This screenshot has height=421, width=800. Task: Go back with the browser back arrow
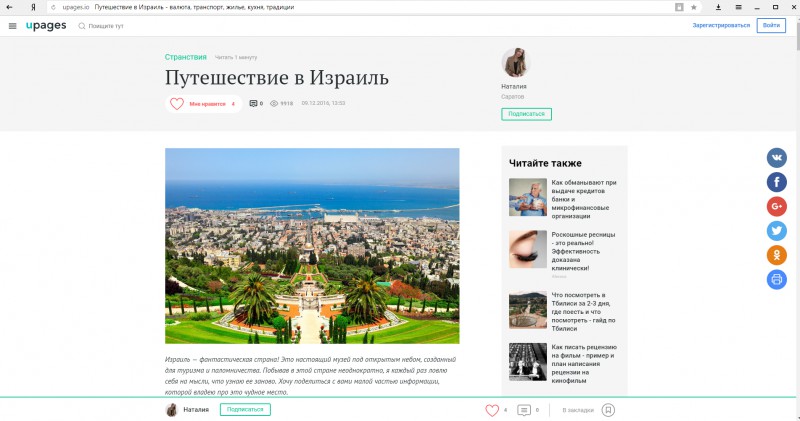[9, 7]
